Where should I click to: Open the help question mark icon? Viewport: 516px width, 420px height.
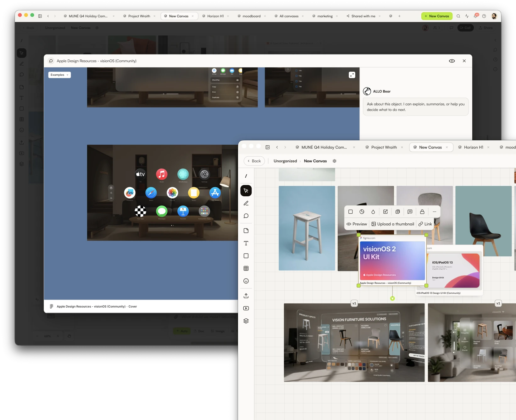pos(484,16)
